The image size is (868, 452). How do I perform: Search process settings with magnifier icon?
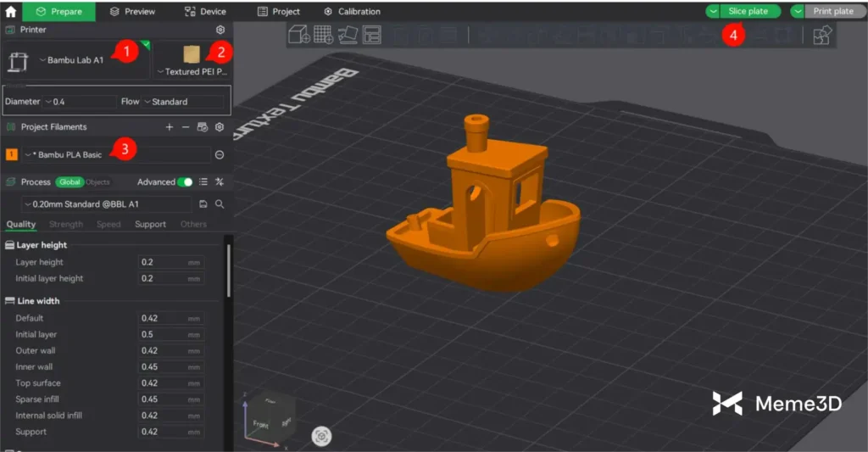click(x=220, y=204)
